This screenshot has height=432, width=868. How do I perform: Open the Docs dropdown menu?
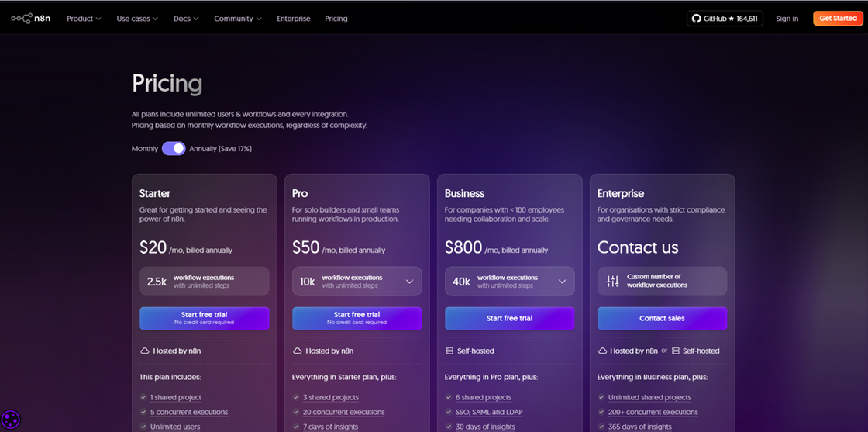[x=186, y=19]
